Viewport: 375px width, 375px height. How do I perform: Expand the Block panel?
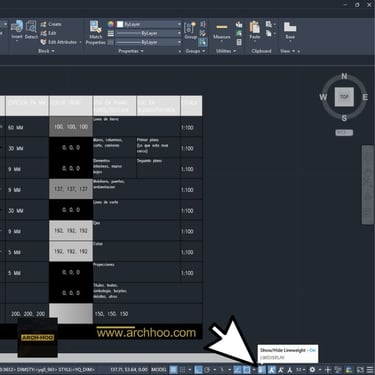(x=46, y=51)
